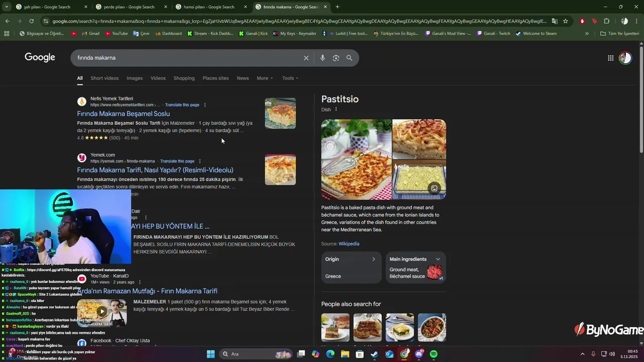Bookmark this page with star icon
The height and width of the screenshot is (362, 644).
[x=566, y=21]
